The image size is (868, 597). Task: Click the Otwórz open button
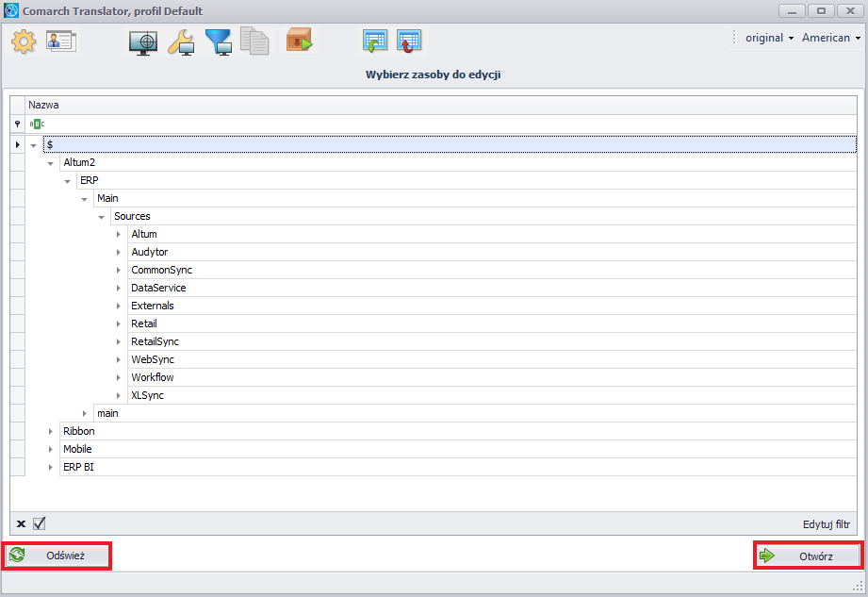point(809,556)
